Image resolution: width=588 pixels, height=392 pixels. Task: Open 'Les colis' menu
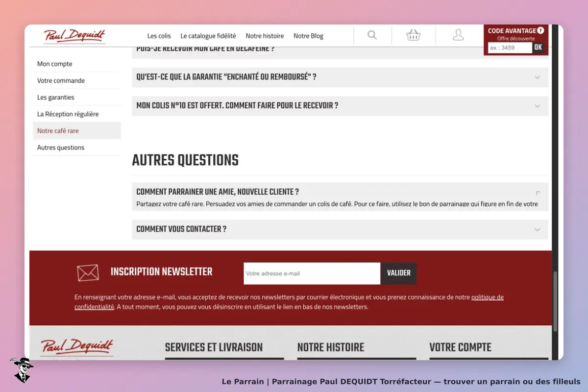(159, 36)
